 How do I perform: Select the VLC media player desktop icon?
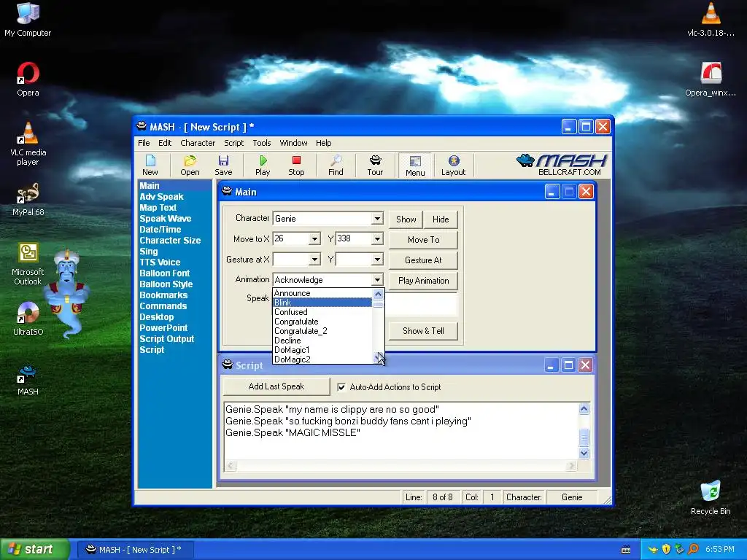28,144
